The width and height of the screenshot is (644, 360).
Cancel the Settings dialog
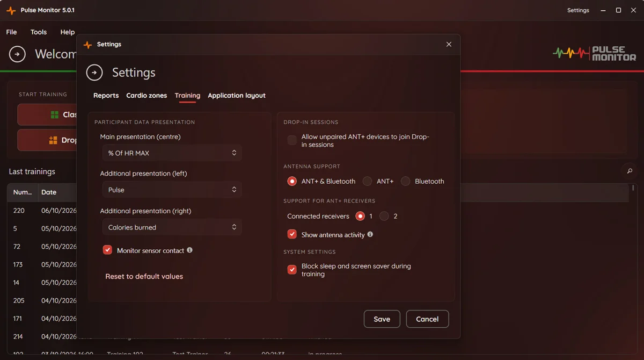(x=427, y=319)
